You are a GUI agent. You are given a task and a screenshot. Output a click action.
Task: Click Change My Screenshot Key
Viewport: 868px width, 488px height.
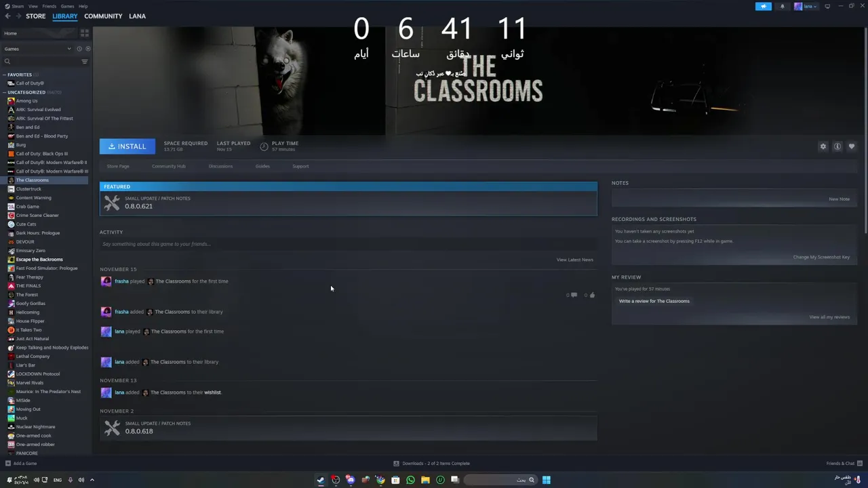point(821,257)
